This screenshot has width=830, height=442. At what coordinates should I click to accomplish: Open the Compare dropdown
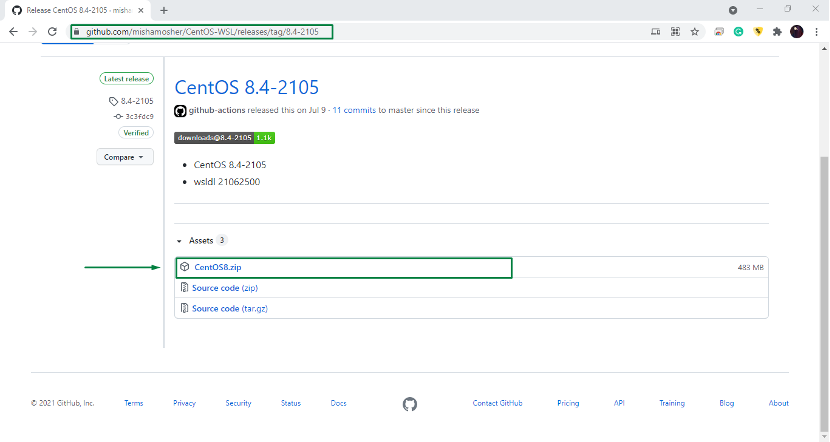click(125, 157)
